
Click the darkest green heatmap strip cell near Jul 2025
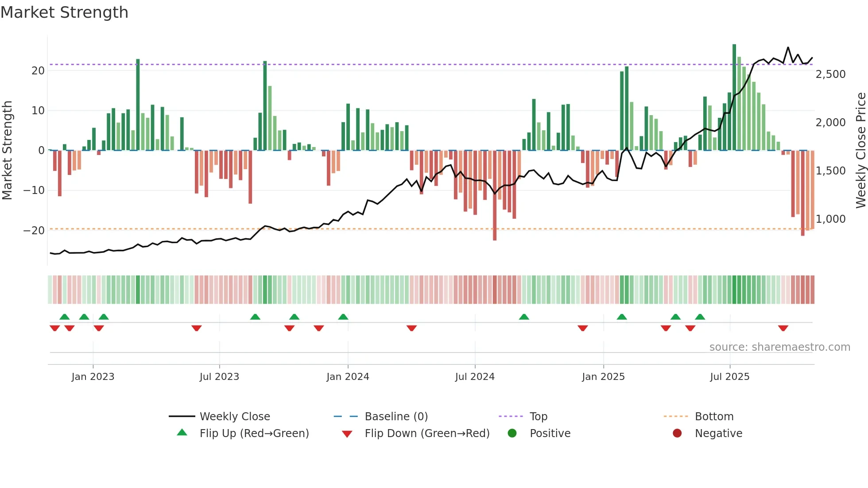[x=734, y=290]
